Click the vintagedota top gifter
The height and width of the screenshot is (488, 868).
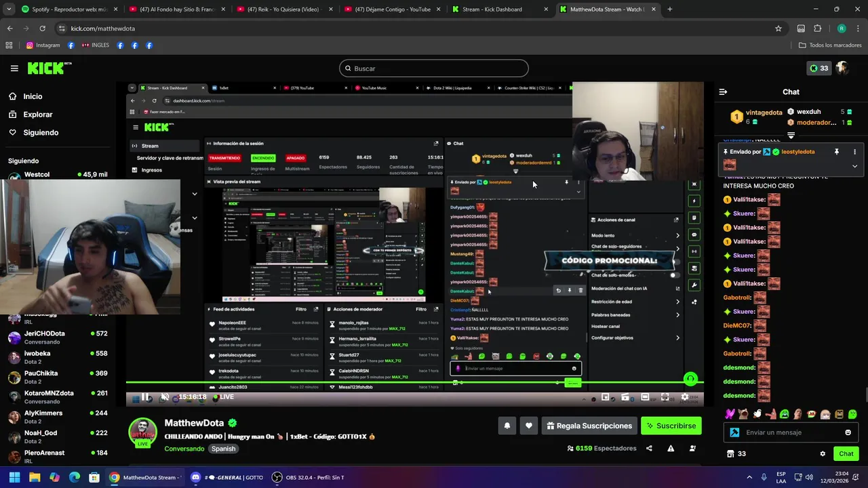tap(755, 116)
